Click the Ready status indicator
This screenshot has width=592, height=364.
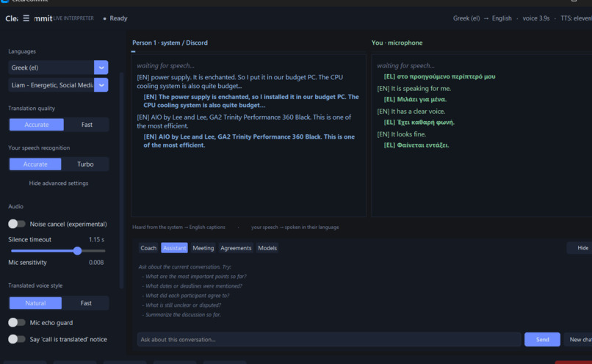click(x=115, y=18)
